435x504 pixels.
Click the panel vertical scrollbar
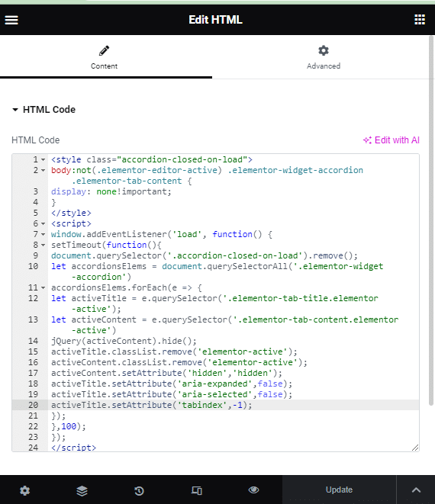[431, 220]
